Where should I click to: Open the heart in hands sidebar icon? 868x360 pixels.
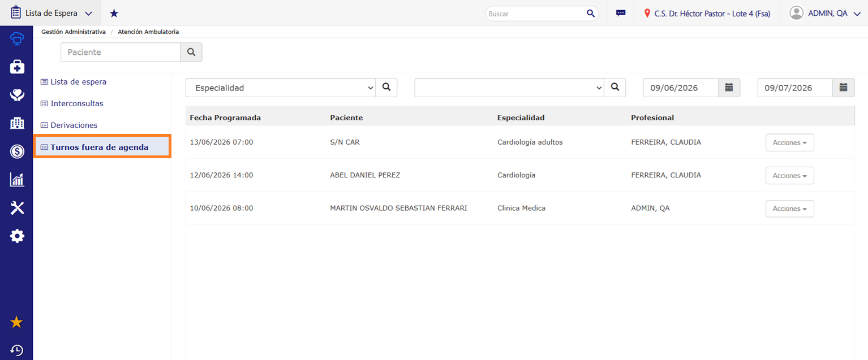coord(17,95)
